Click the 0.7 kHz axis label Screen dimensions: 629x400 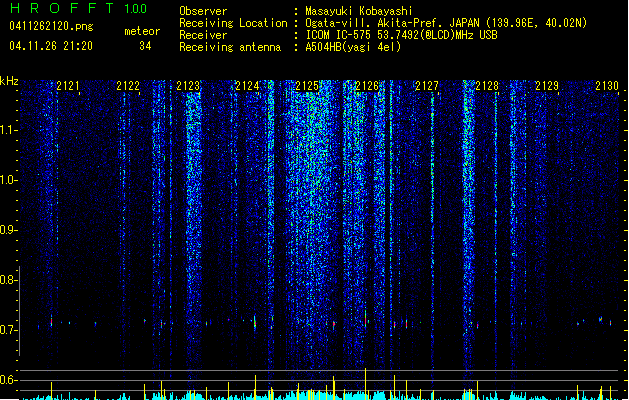(x=8, y=330)
